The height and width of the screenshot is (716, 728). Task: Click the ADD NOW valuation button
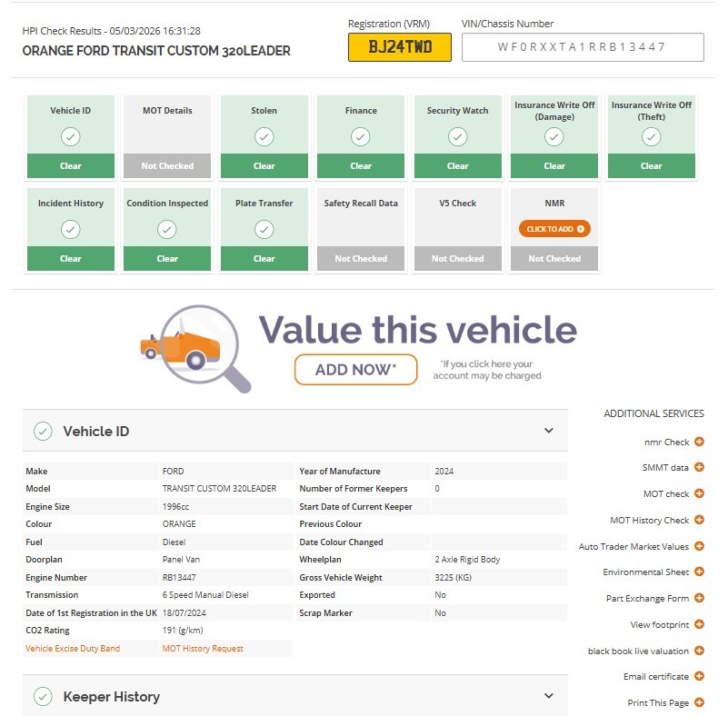pyautogui.click(x=355, y=370)
